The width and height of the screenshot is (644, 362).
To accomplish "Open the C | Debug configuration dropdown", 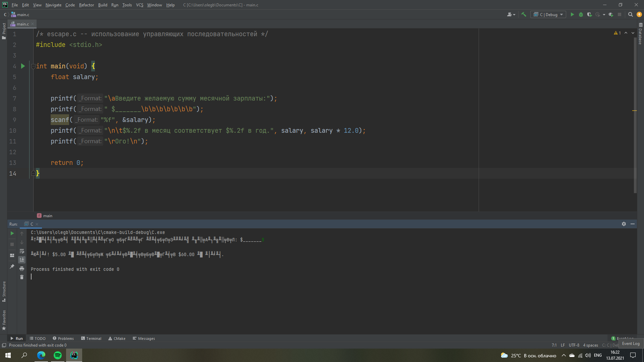I will 548,14.
